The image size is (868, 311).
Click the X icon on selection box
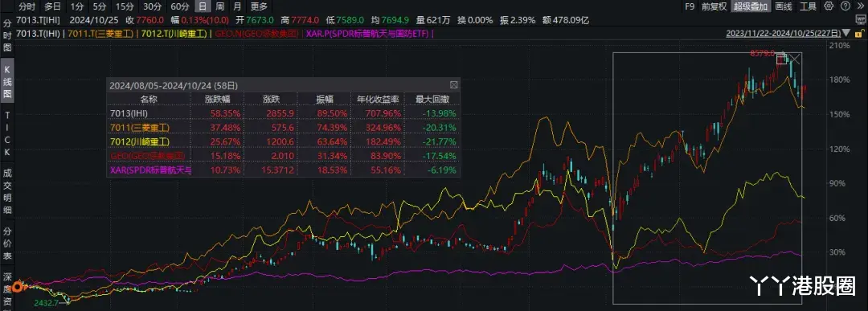click(794, 59)
